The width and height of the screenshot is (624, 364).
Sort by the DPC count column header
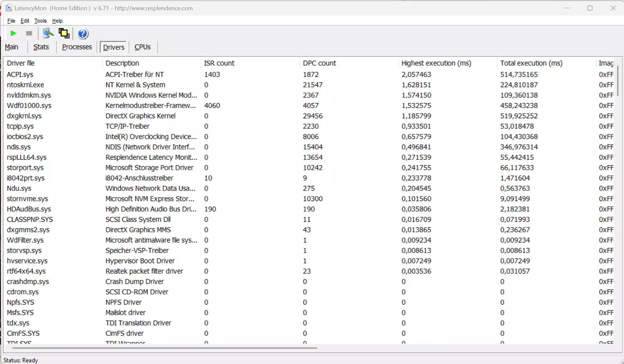pos(349,63)
